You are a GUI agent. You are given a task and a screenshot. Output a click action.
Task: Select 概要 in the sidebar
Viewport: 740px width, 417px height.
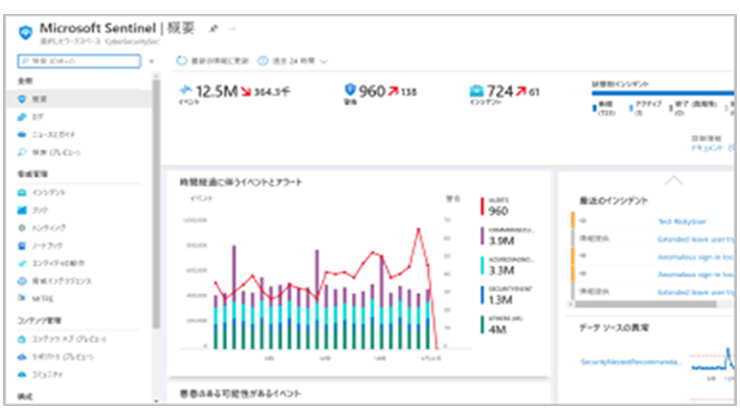80,99
